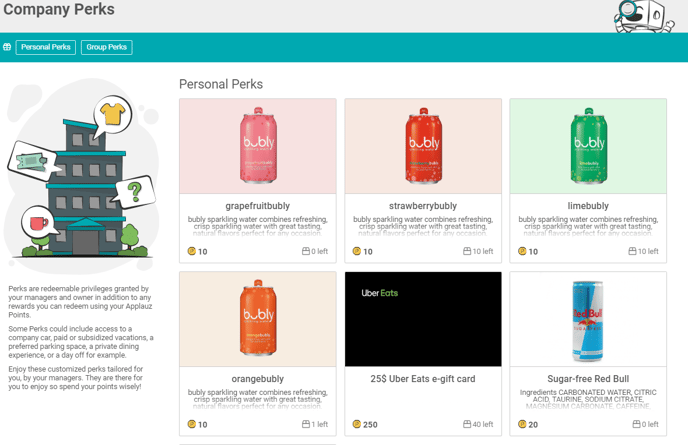Switch to the Group Perks tab
This screenshot has width=688, height=445.
[107, 47]
